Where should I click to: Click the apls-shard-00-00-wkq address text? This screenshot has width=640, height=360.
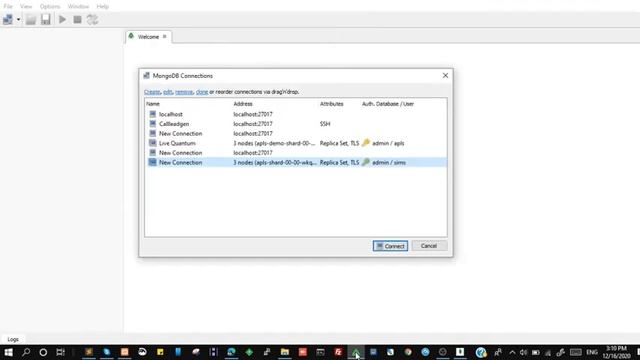coord(275,162)
